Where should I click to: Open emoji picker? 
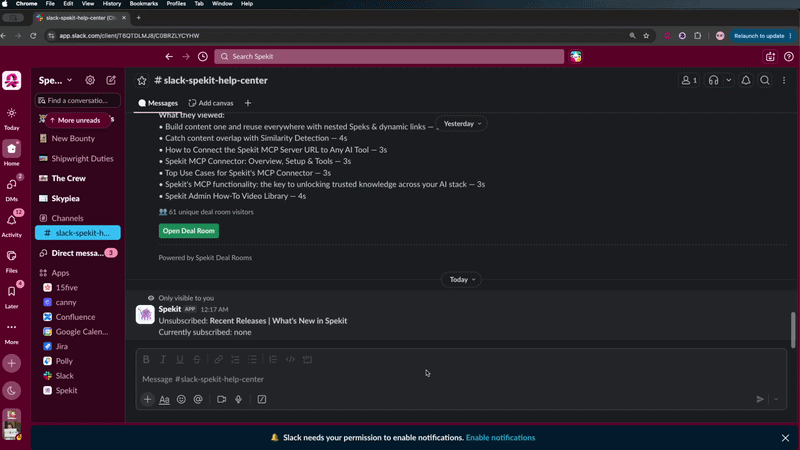coord(181,399)
